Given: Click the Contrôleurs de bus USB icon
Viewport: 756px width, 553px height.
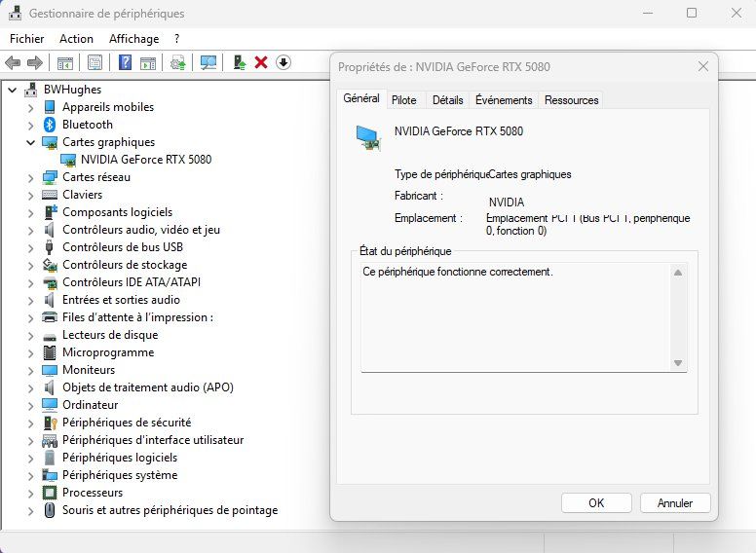Looking at the screenshot, I should click(49, 247).
